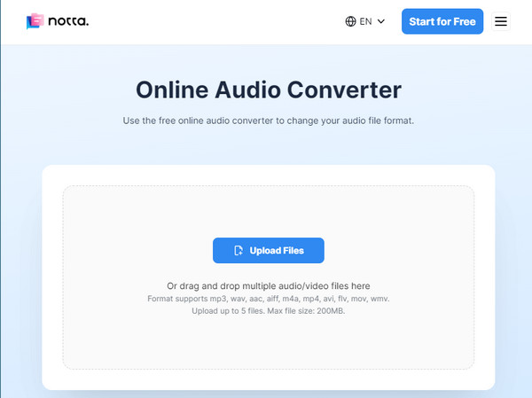Click the white card's top margin
The height and width of the screenshot is (398, 532).
point(268,175)
